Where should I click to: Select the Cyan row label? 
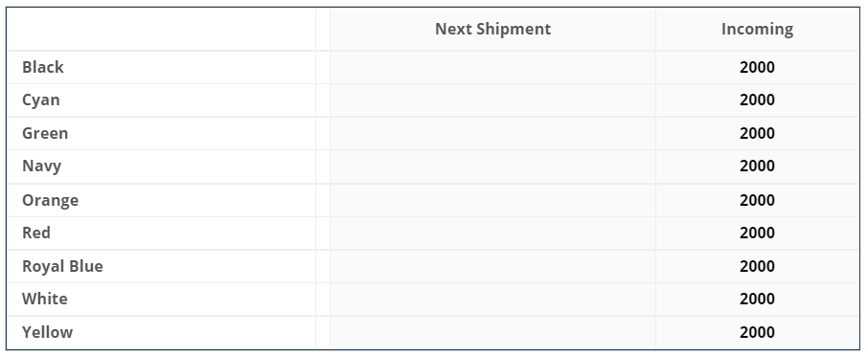40,100
